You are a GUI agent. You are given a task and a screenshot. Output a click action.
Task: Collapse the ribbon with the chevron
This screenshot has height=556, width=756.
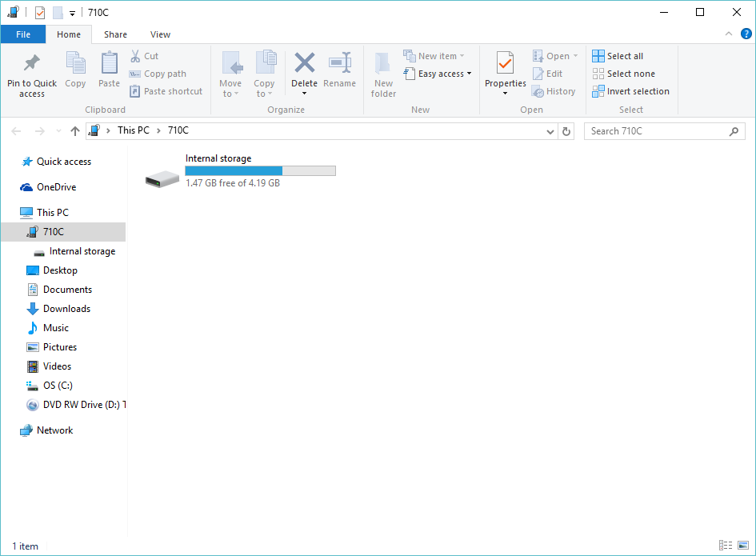click(729, 34)
